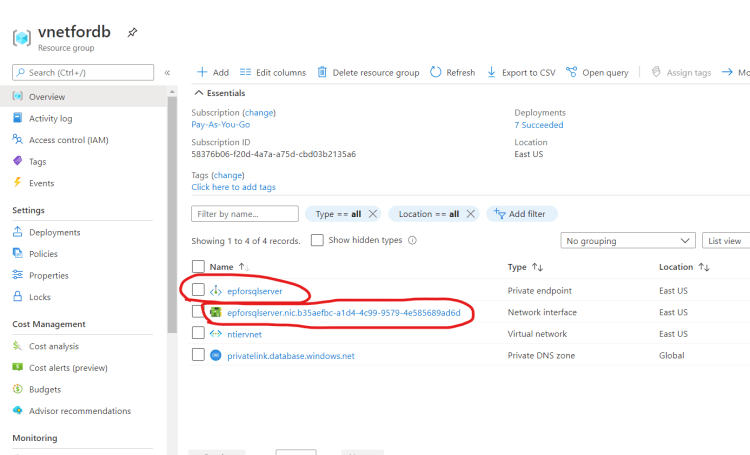Click the More arrow icon in toolbar
The image size is (750, 455).
[x=727, y=72]
